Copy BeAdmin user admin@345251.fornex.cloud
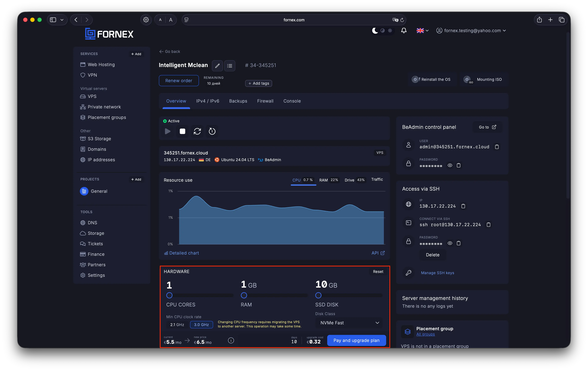The image size is (588, 371). pyautogui.click(x=497, y=147)
